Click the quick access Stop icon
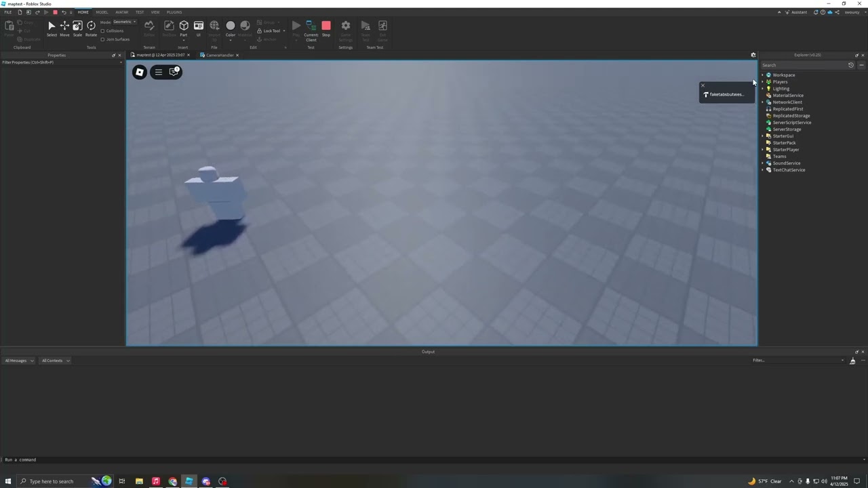Image resolution: width=868 pixels, height=488 pixels. tap(55, 12)
